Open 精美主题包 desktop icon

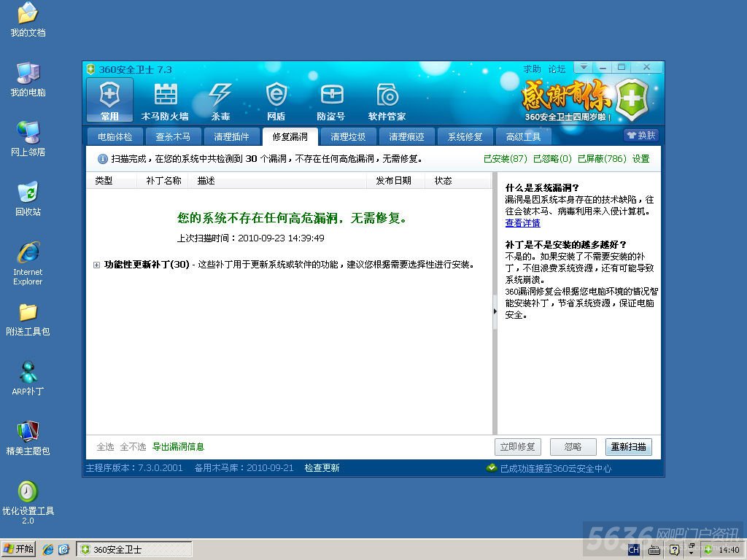tap(28, 438)
